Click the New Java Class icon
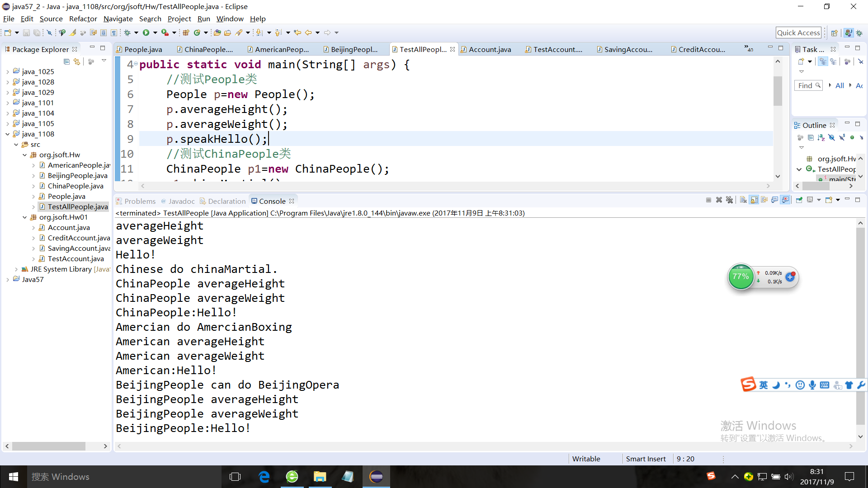This screenshot has width=868, height=488. [197, 33]
